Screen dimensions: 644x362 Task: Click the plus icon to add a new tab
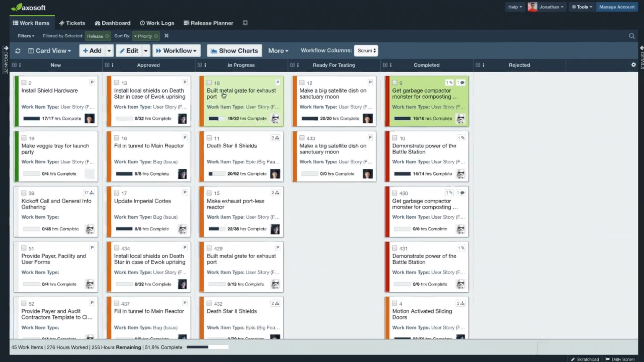click(x=245, y=23)
